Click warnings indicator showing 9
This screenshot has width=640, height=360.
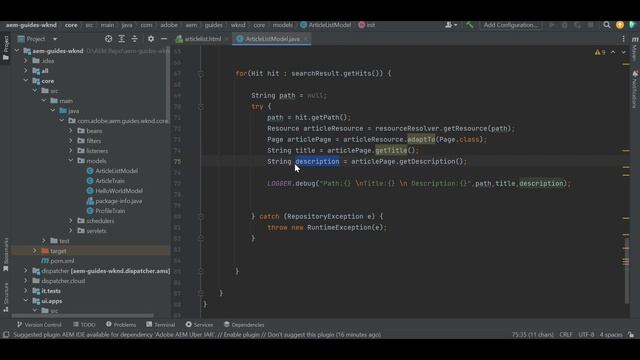pos(600,52)
